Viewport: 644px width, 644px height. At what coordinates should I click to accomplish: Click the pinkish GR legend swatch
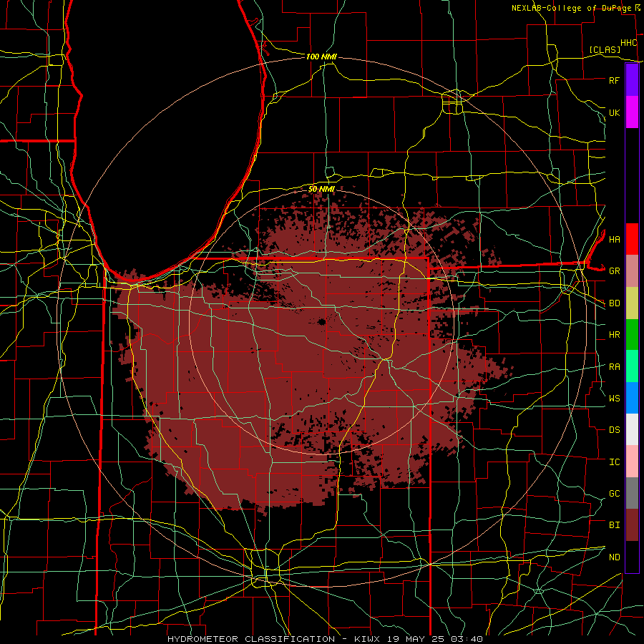[x=632, y=271]
